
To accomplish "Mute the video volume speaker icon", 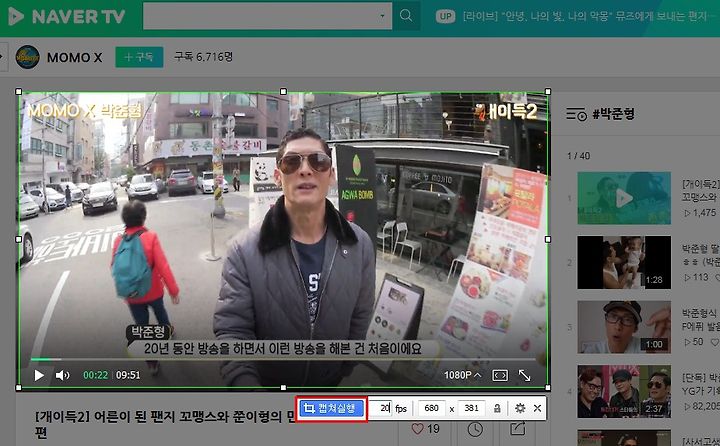I will pyautogui.click(x=62, y=375).
